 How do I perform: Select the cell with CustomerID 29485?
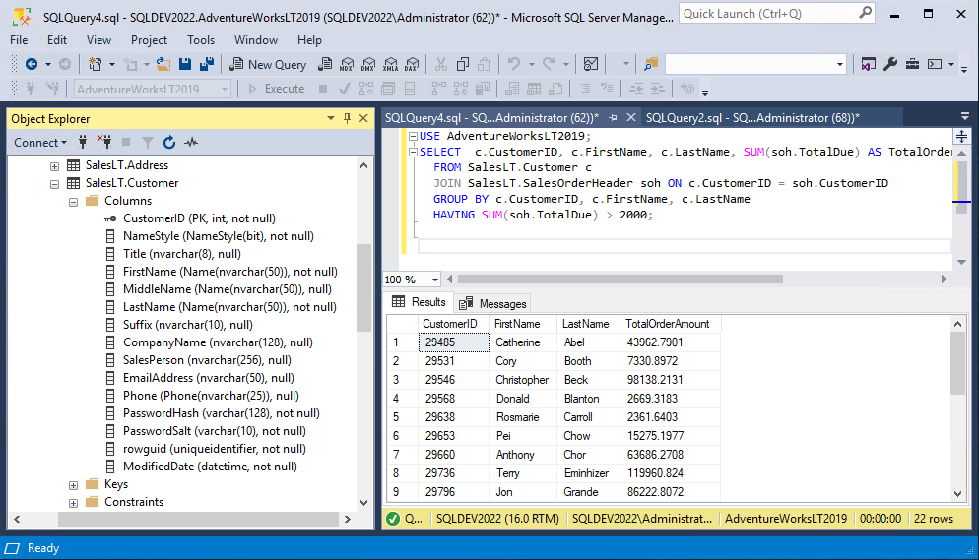click(x=453, y=342)
